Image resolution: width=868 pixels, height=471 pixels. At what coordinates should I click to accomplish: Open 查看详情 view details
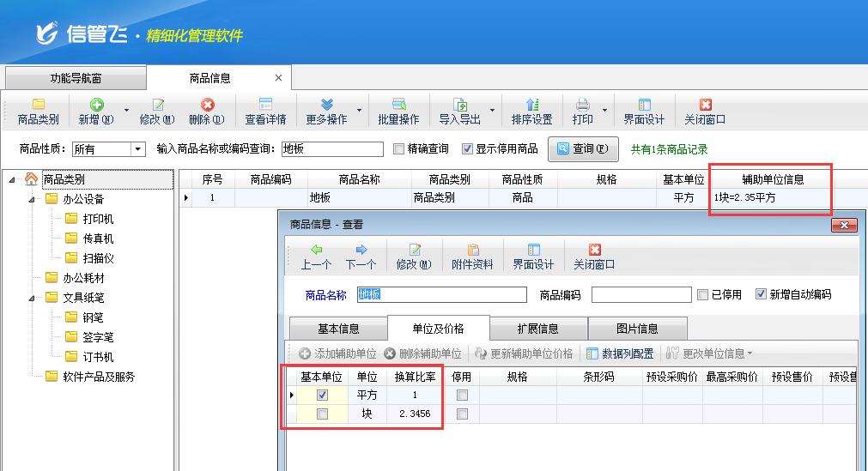[265, 111]
